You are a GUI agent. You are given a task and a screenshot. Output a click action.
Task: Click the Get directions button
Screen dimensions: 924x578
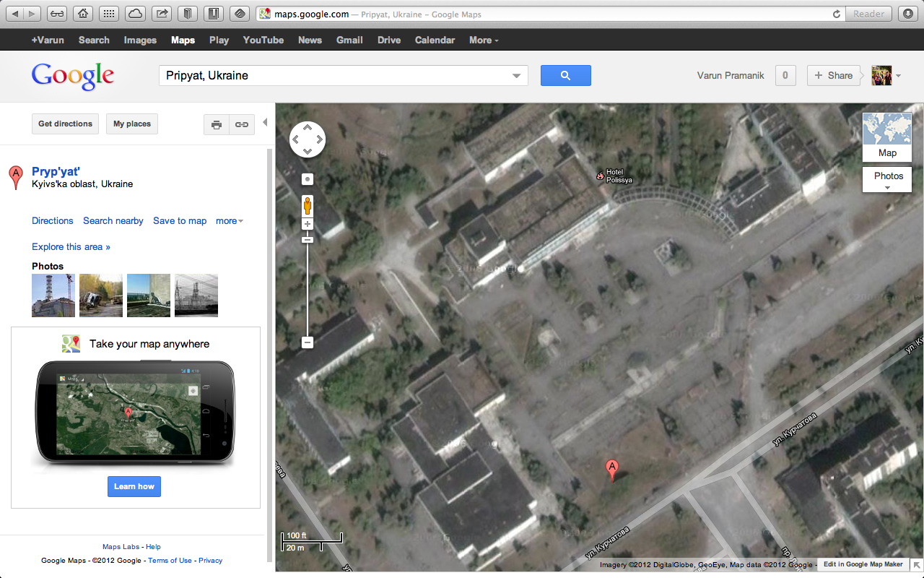65,124
